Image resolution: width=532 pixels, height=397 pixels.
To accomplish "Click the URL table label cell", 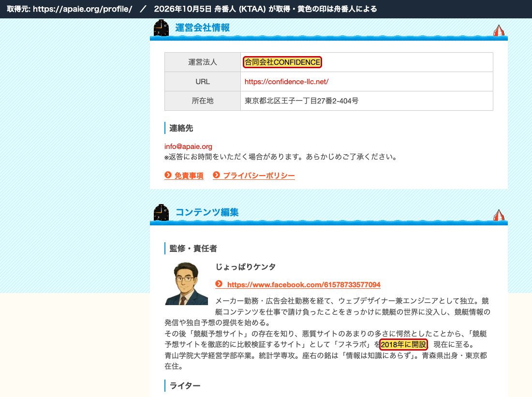I will pyautogui.click(x=203, y=81).
